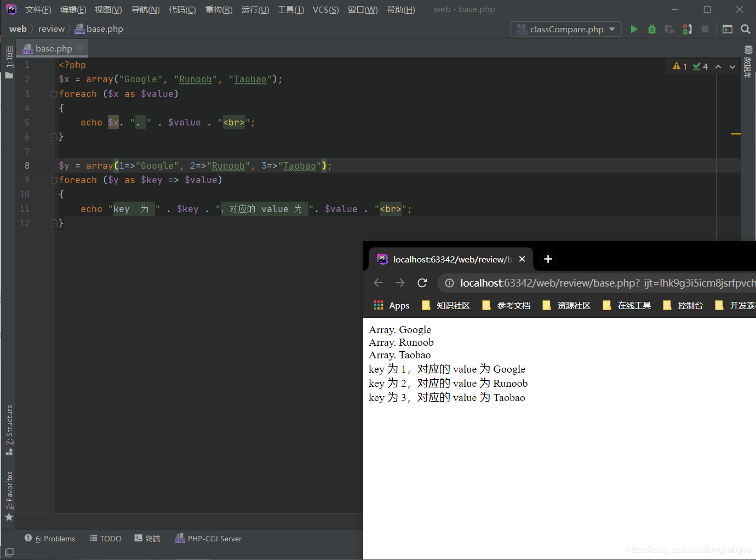
Task: Reload the browser page
Action: pyautogui.click(x=422, y=283)
